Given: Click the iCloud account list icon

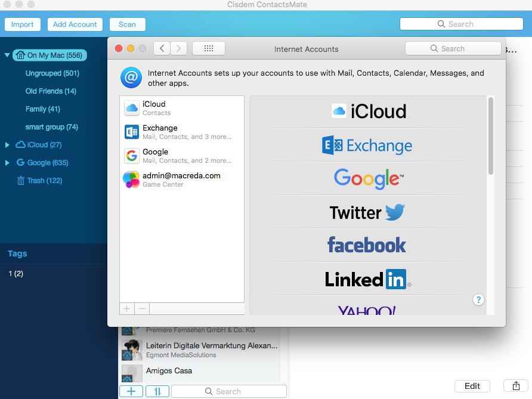Looking at the screenshot, I should click(x=132, y=108).
